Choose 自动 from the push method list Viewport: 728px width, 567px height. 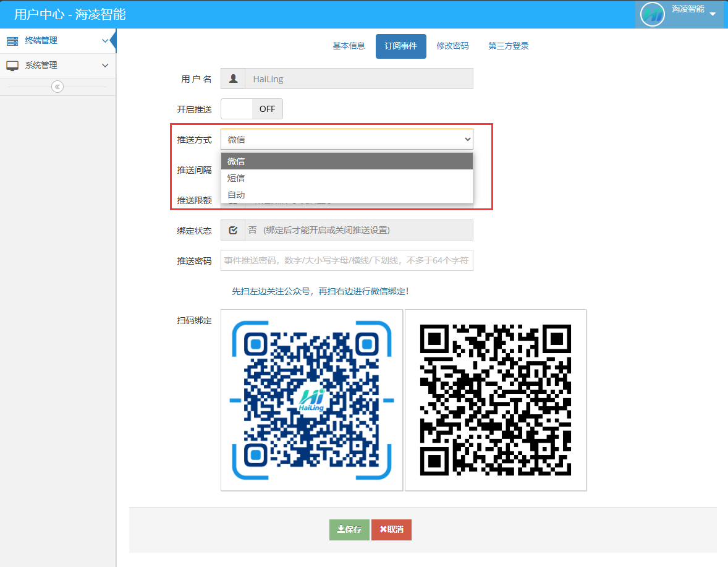pyautogui.click(x=347, y=195)
